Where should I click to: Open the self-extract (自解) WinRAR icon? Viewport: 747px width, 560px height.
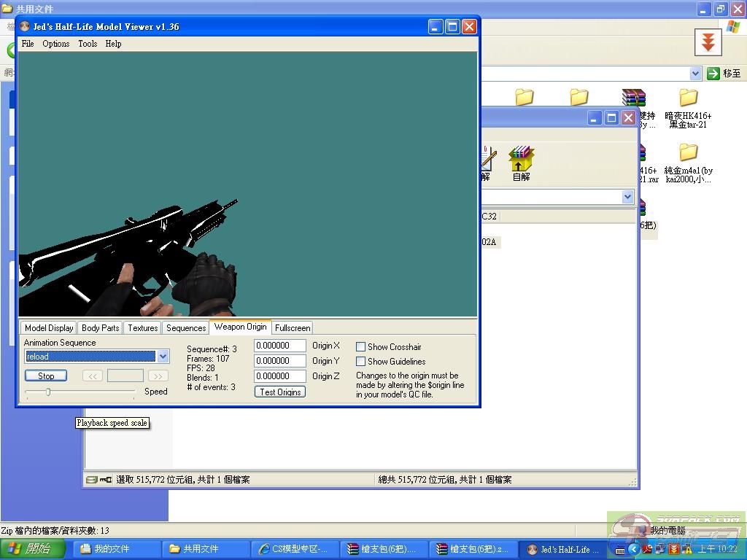pyautogui.click(x=521, y=158)
